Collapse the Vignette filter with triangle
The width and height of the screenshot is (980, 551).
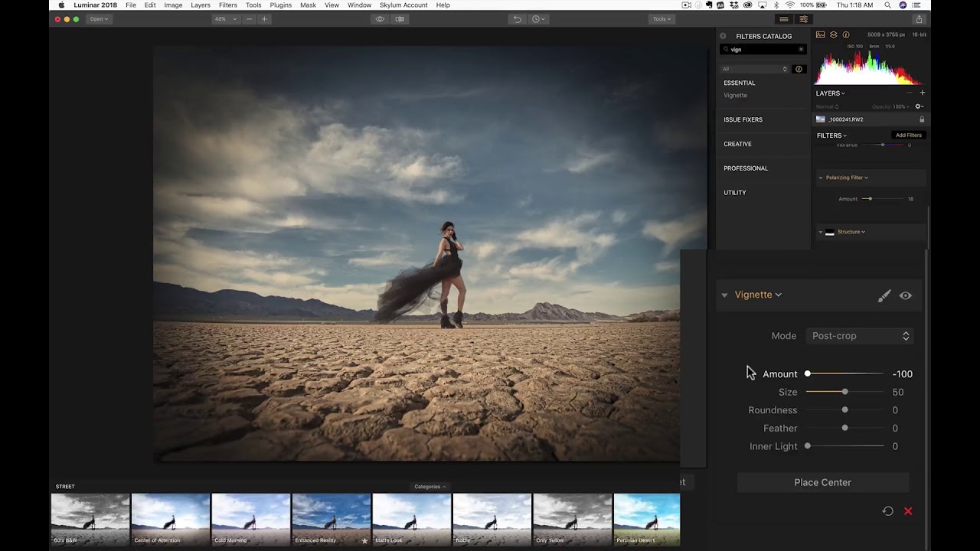[x=724, y=295]
